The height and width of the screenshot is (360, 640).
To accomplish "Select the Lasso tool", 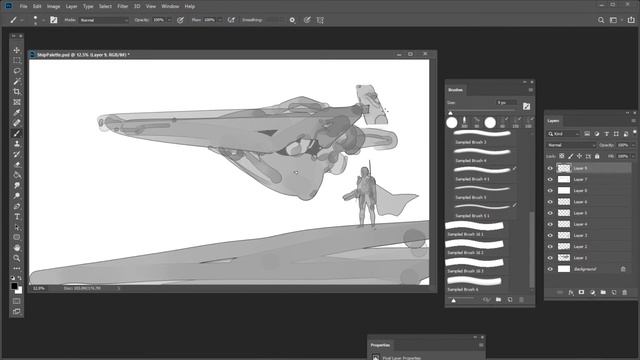I will 17,71.
